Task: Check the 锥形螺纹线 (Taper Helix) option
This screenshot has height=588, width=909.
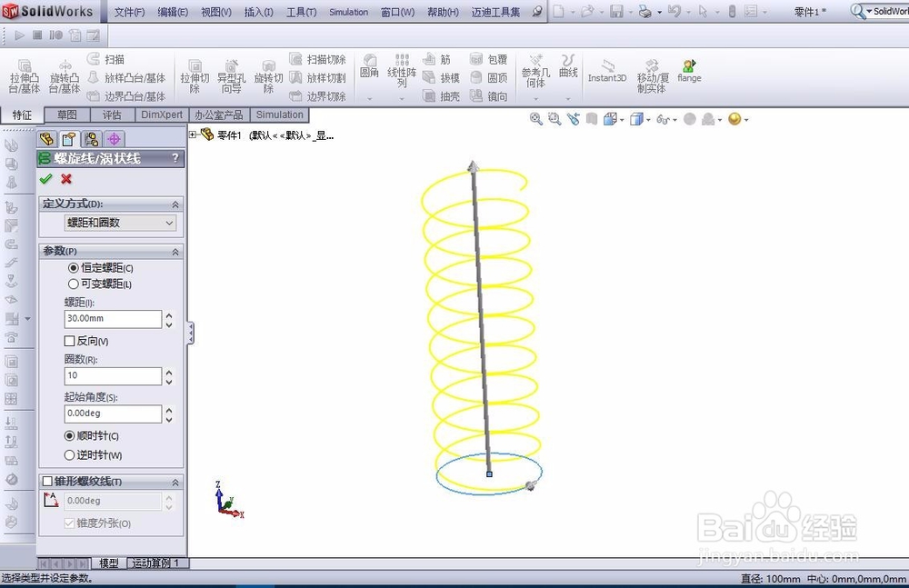Action: pyautogui.click(x=48, y=481)
